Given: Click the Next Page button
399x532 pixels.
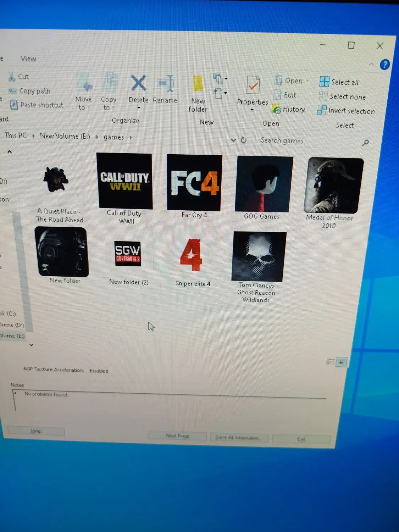Looking at the screenshot, I should (x=177, y=436).
